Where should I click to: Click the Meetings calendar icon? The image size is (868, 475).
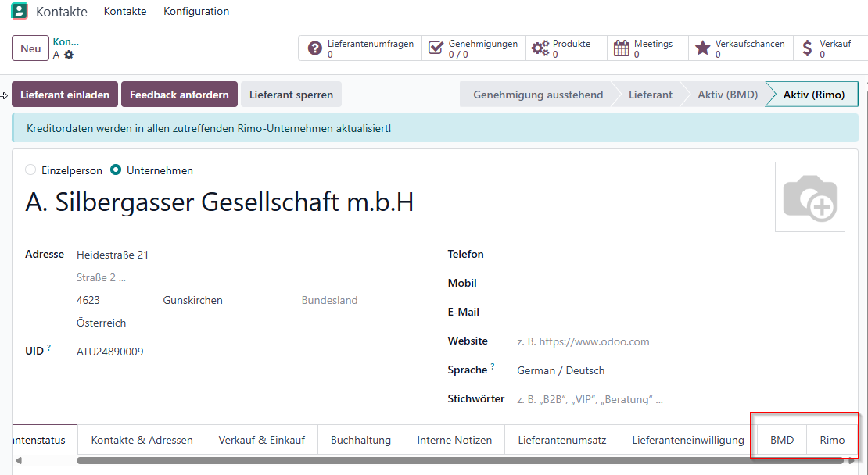point(621,48)
